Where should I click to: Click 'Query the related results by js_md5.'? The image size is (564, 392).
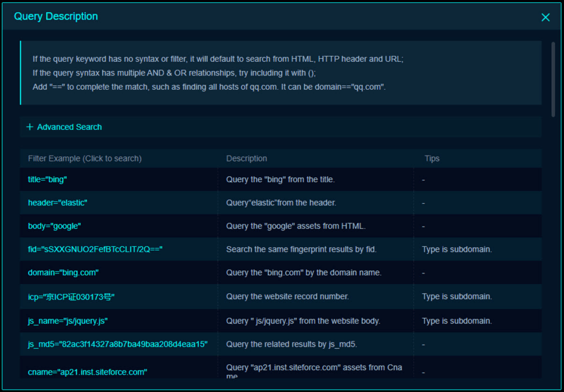292,345
